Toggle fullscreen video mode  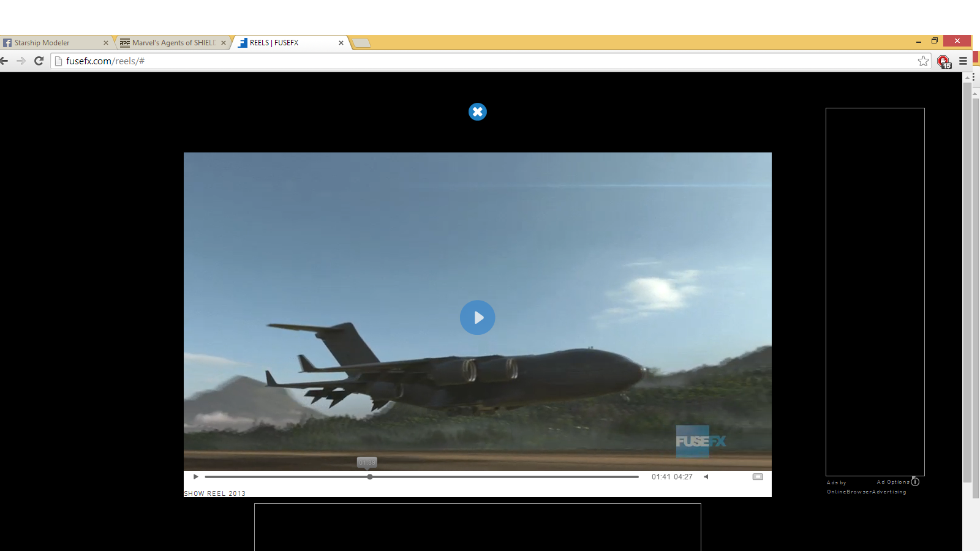click(x=758, y=477)
